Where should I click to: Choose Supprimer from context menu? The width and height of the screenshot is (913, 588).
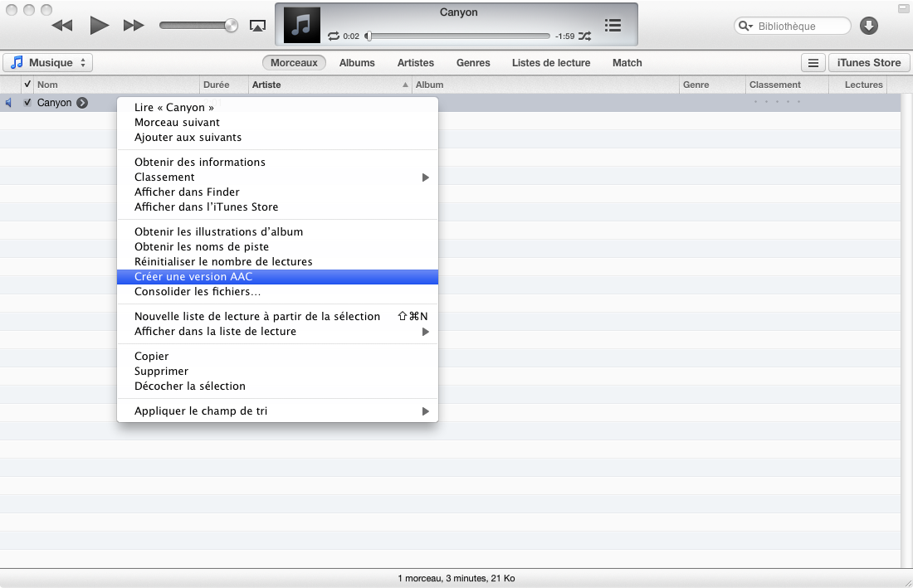(277, 372)
